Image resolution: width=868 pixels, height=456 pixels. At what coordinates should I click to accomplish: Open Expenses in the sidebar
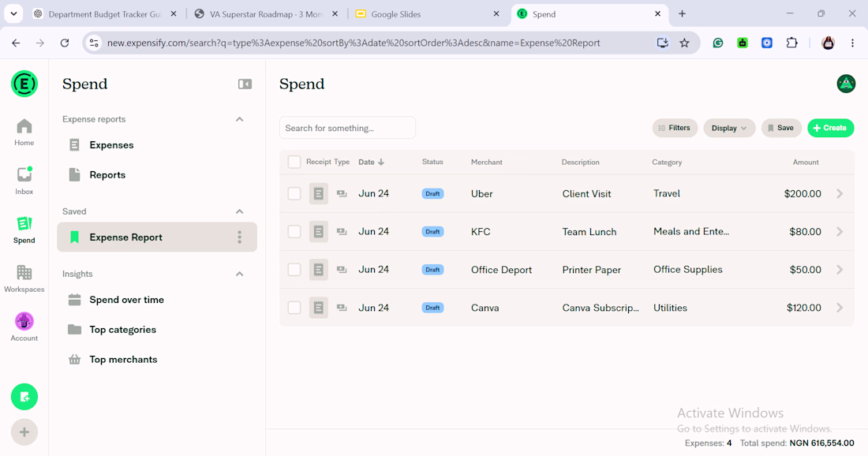click(x=157, y=145)
